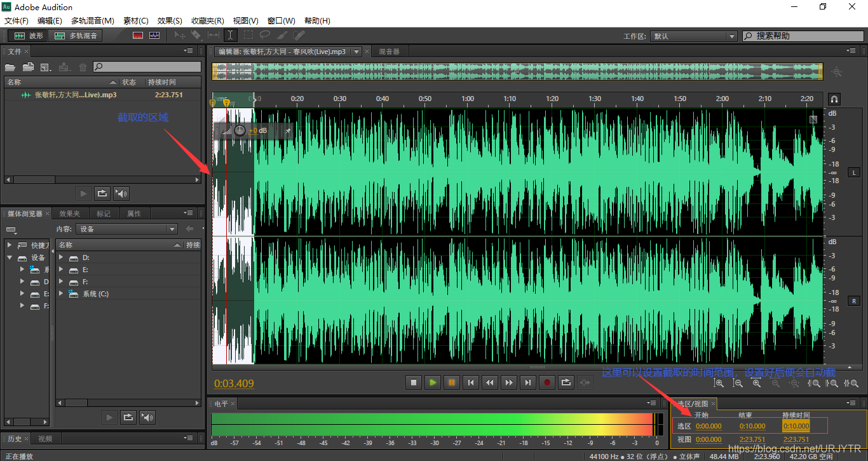
Task: Open the Files panel options menu
Action: click(x=188, y=51)
